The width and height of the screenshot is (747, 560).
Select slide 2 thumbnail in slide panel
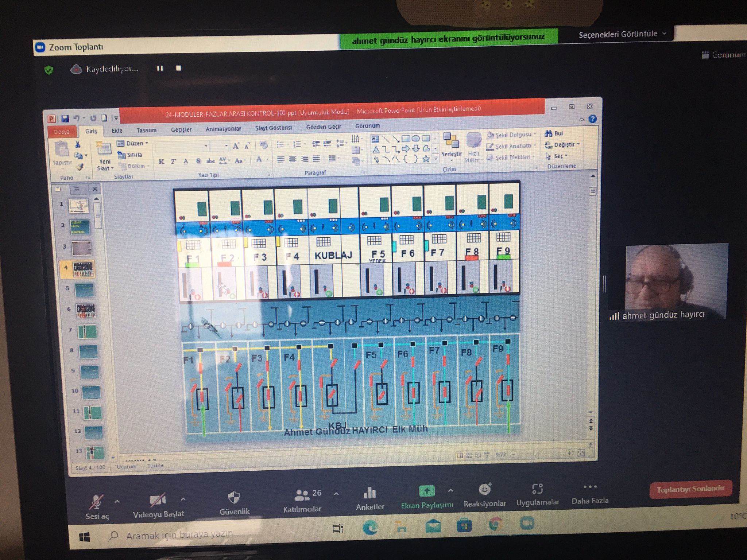pyautogui.click(x=80, y=226)
